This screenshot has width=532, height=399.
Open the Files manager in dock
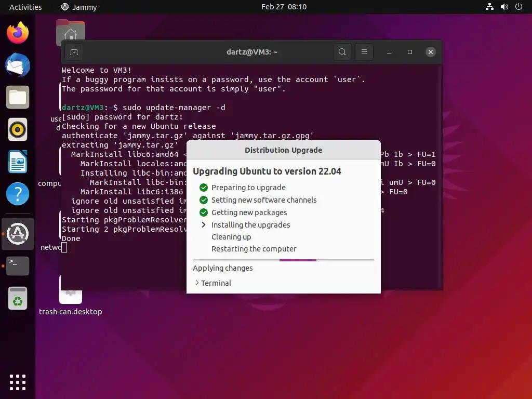click(x=18, y=97)
